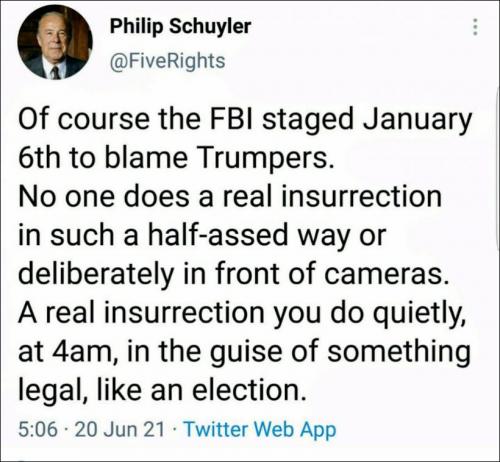Screen dimensions: 500x462
Task: Click the word 'something' in the tweet
Action: [x=399, y=352]
